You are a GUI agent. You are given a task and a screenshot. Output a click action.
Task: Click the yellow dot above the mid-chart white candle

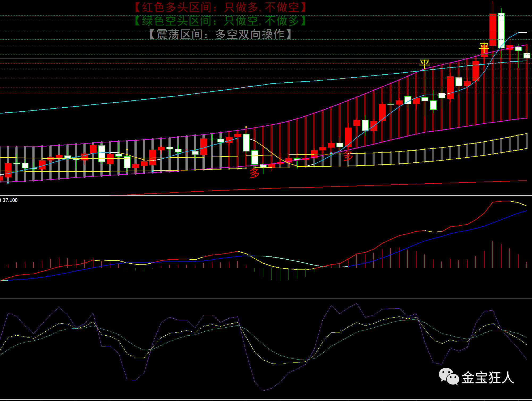click(246, 127)
